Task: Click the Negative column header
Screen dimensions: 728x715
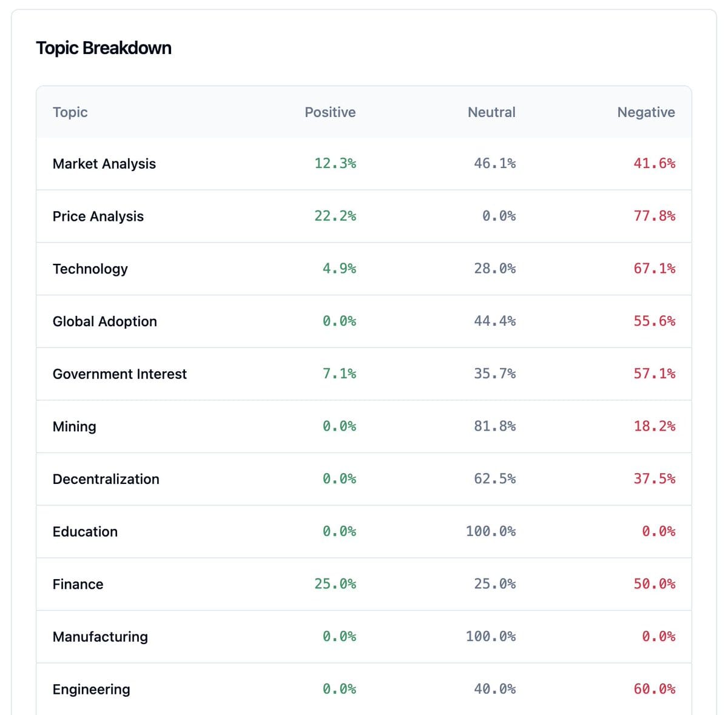Action: [x=645, y=112]
